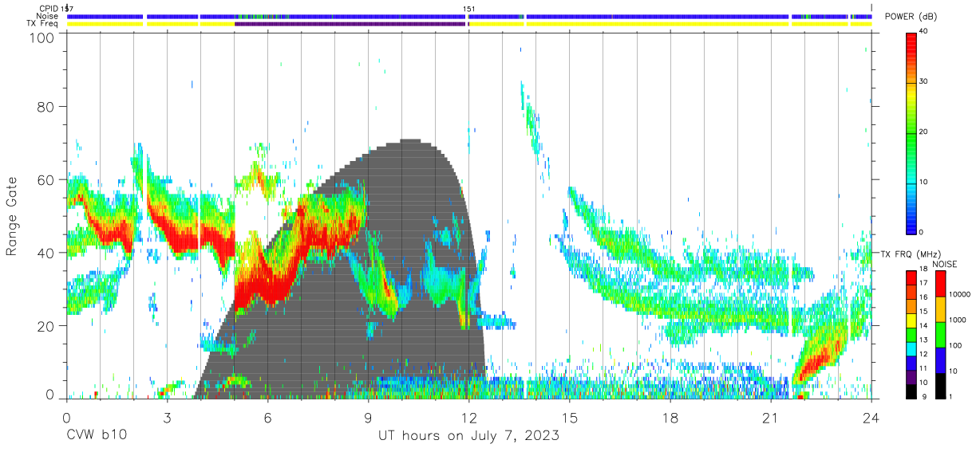The image size is (980, 452).
Task: Click the NOISE color bar in the legend
Action: point(940,335)
